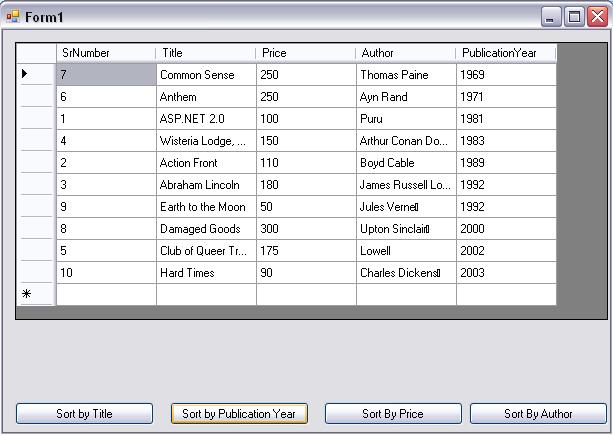The image size is (613, 435).
Task: Select the 'Upton Sinclair' author cell
Action: click(407, 229)
